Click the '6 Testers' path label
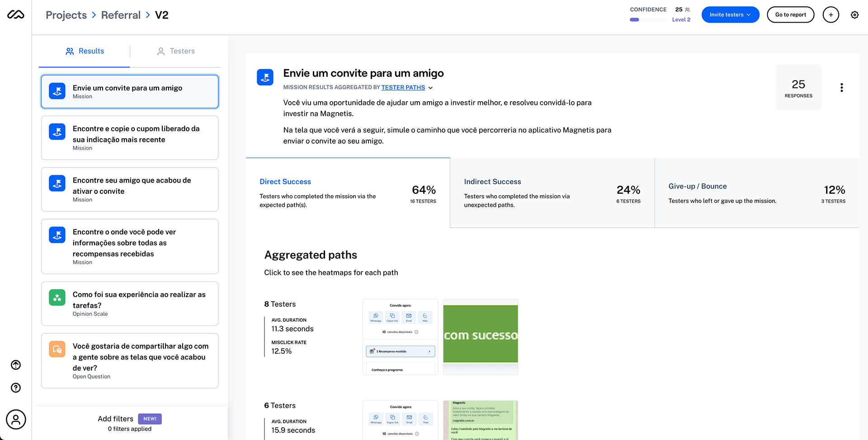Image resolution: width=868 pixels, height=440 pixels. click(x=280, y=406)
